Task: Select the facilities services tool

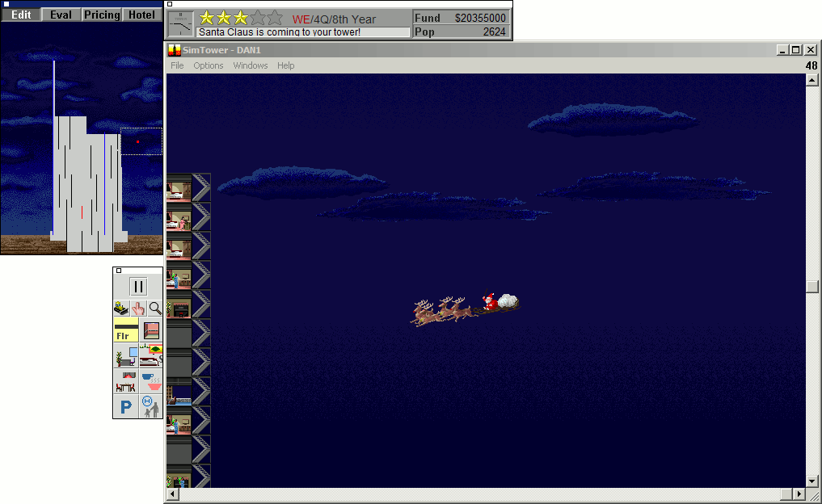Action: [151, 407]
